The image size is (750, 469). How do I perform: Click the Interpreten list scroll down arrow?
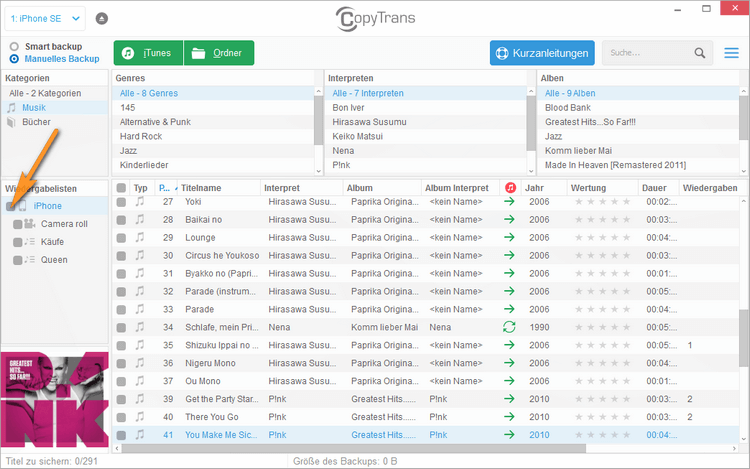tap(531, 171)
